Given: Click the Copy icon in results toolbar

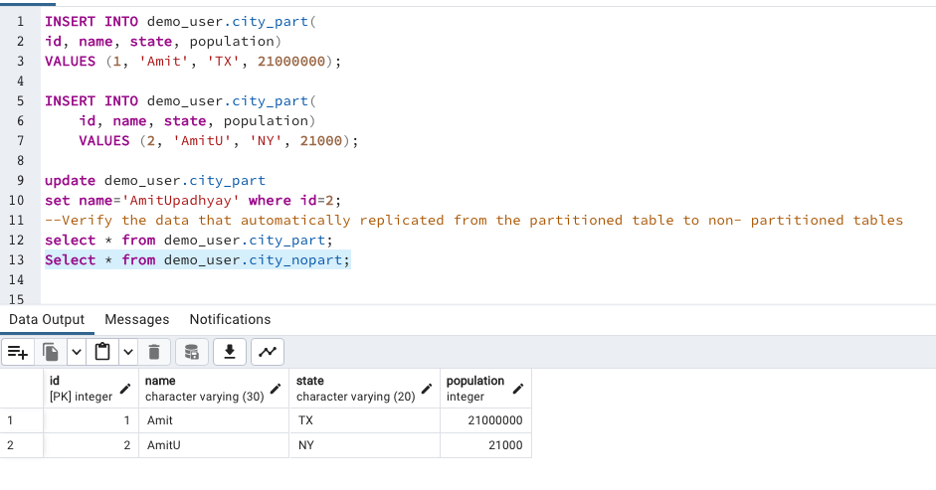Looking at the screenshot, I should click(x=51, y=352).
